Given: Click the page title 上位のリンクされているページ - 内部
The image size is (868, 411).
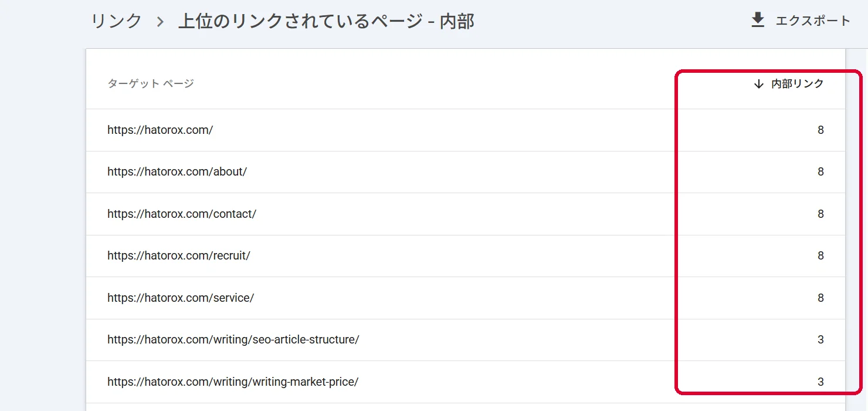Looking at the screenshot, I should [x=326, y=22].
